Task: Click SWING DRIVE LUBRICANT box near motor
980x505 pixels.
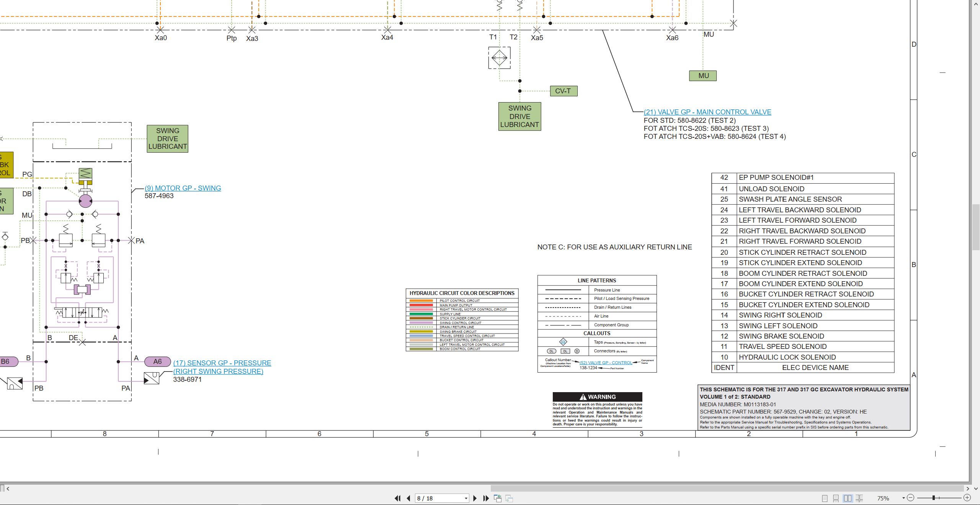Action: pyautogui.click(x=167, y=138)
